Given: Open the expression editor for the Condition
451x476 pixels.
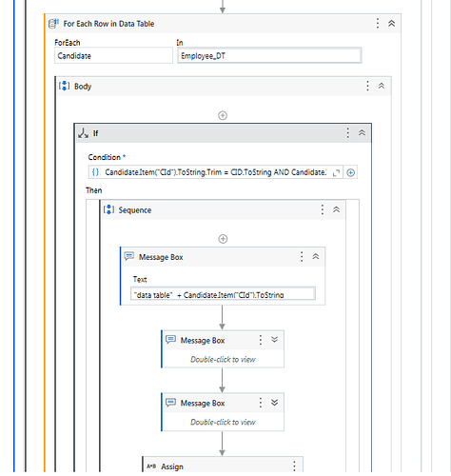Looking at the screenshot, I should tap(336, 172).
